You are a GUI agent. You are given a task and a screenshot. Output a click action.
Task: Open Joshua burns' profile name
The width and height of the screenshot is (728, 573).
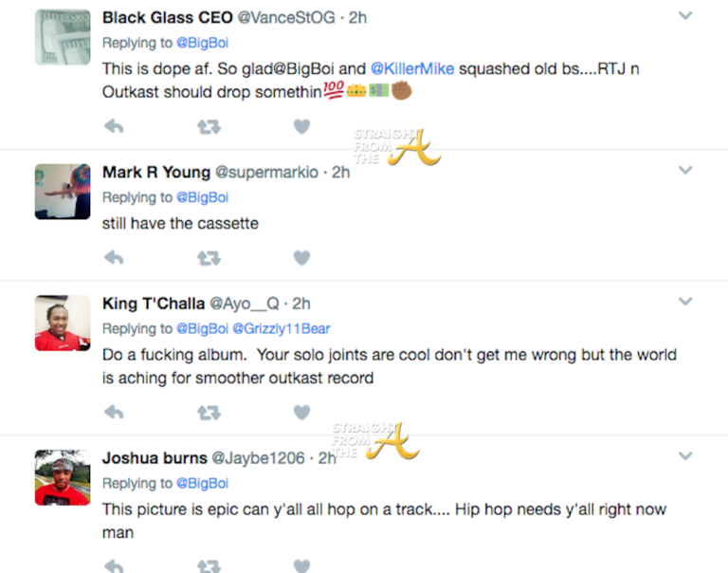click(x=154, y=458)
